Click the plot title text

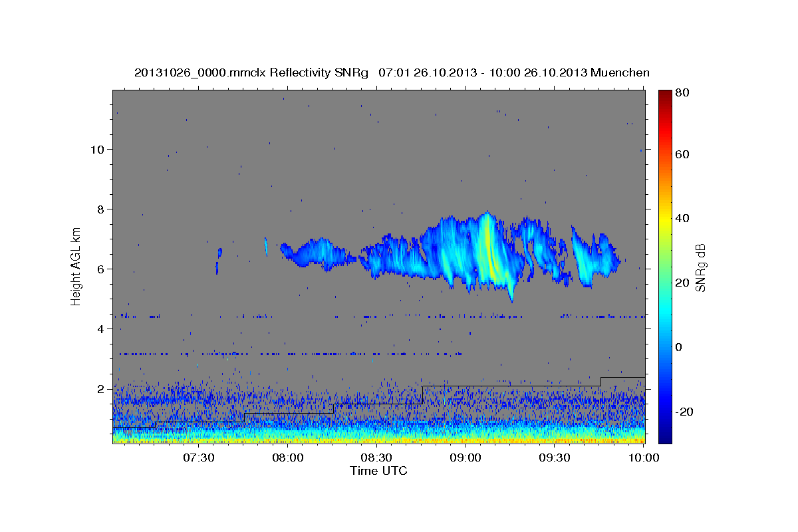coord(392,72)
